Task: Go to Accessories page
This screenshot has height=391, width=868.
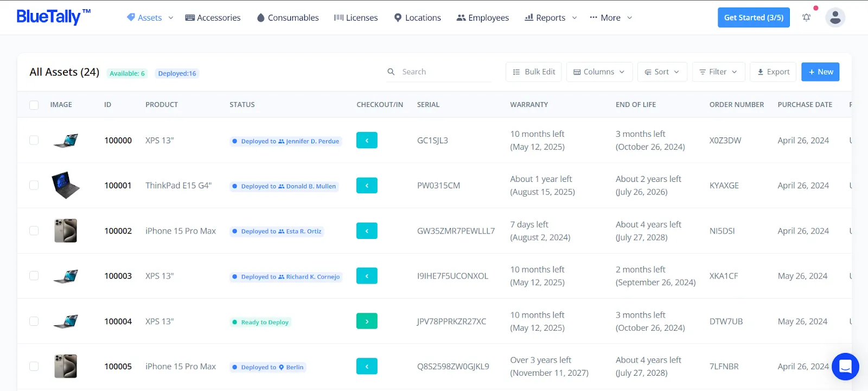Action: (x=213, y=17)
